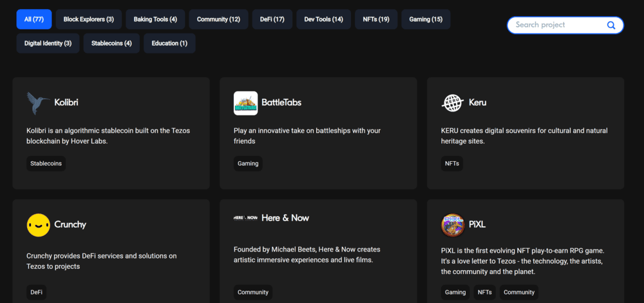Filter projects by Gaming (15)
The image size is (644, 303).
pyautogui.click(x=426, y=19)
